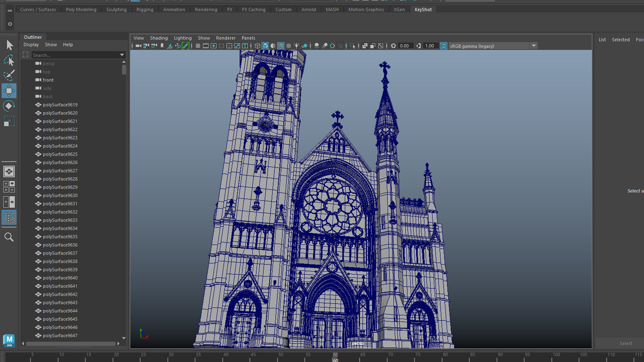Toggle color management ON button
The height and width of the screenshot is (362, 644).
[x=443, y=46]
